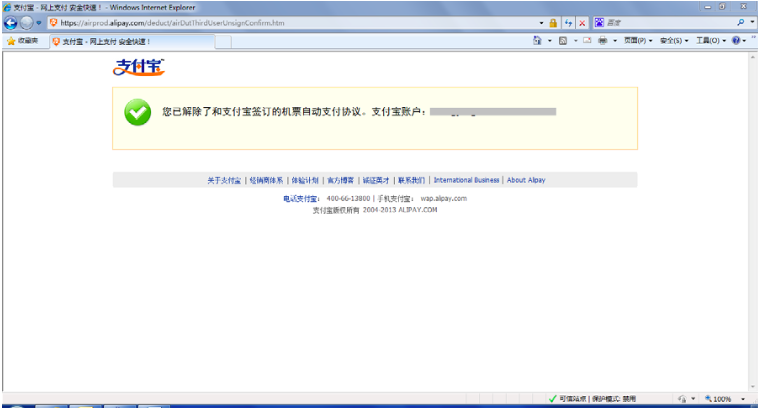Open the recent pages dropdown beside Forward

point(39,23)
